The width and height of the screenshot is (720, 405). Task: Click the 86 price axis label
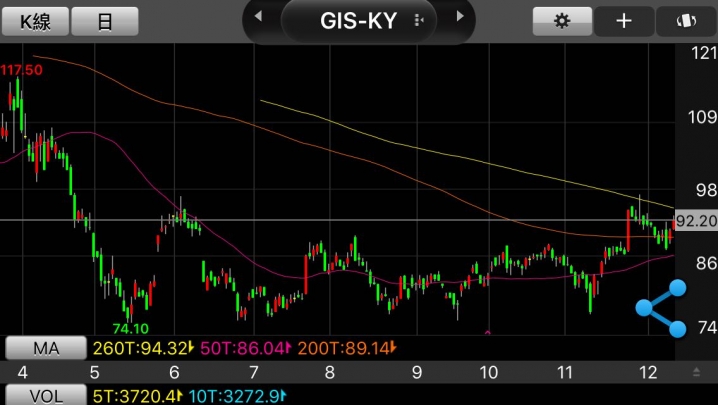(x=706, y=263)
